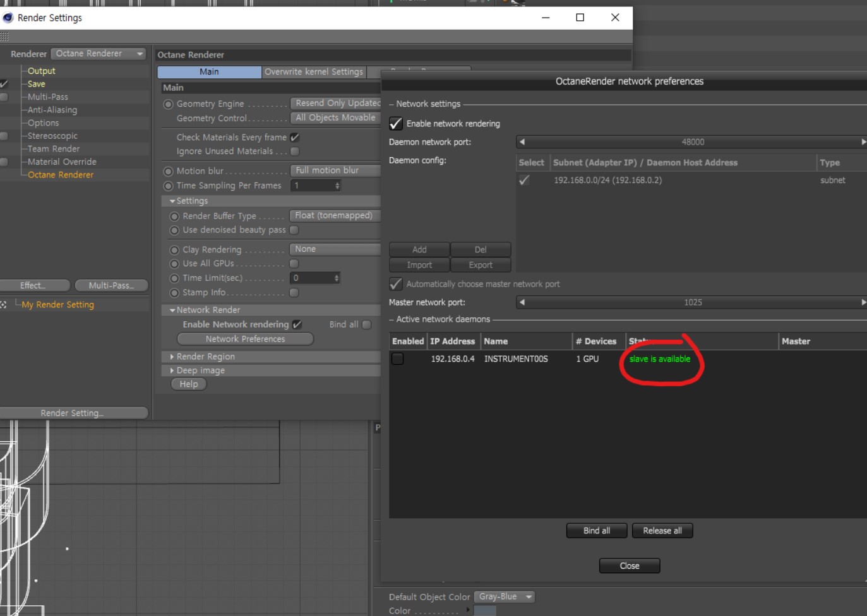Click the Geometry Engine animation dot
Viewport: 867px width, 616px height.
(x=169, y=104)
